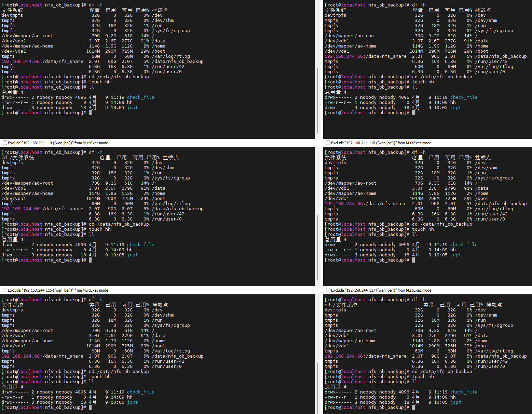Place cursor at the 192.168.244.114 terminal prompt
This screenshot has height=414, width=532.
90,260
